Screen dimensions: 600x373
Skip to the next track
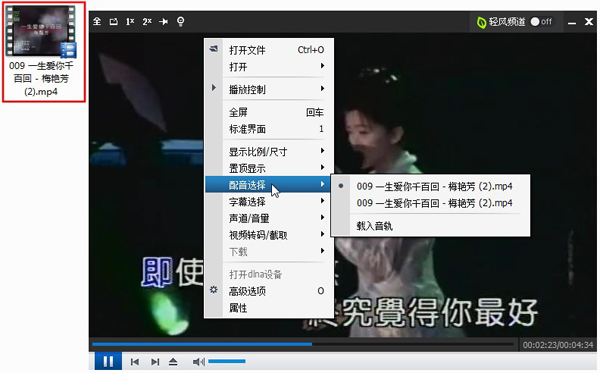(x=155, y=362)
